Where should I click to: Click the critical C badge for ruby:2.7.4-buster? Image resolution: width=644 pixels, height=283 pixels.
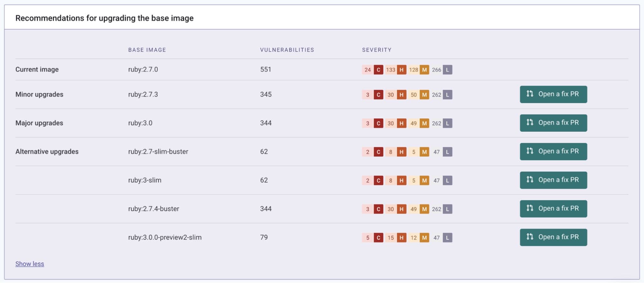coord(379,209)
